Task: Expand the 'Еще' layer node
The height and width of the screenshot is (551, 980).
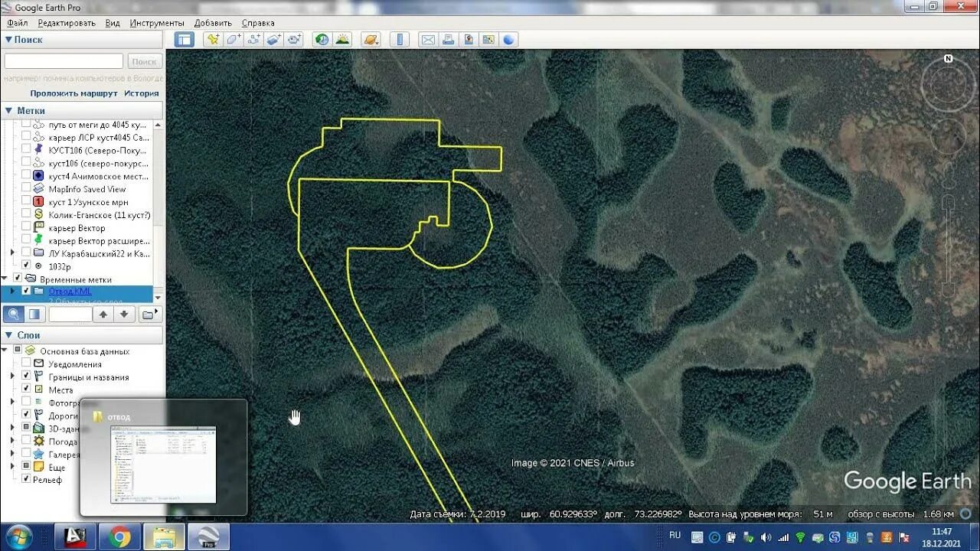Action: pyautogui.click(x=12, y=466)
